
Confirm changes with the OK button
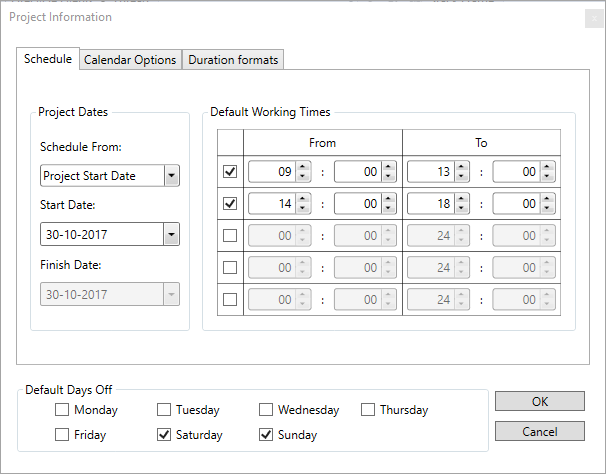click(x=539, y=401)
